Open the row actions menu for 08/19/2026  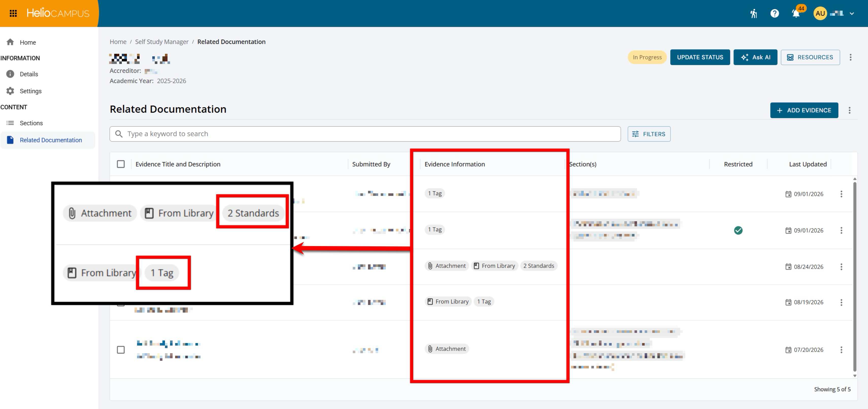(841, 302)
